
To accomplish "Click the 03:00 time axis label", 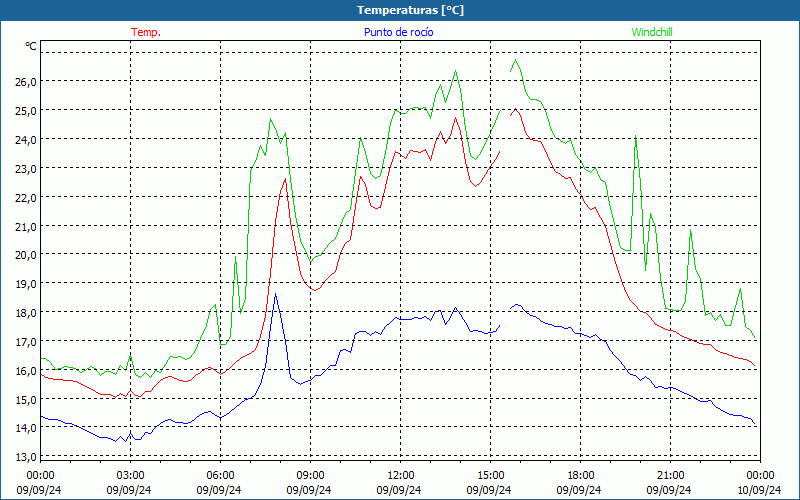I will coord(130,476).
